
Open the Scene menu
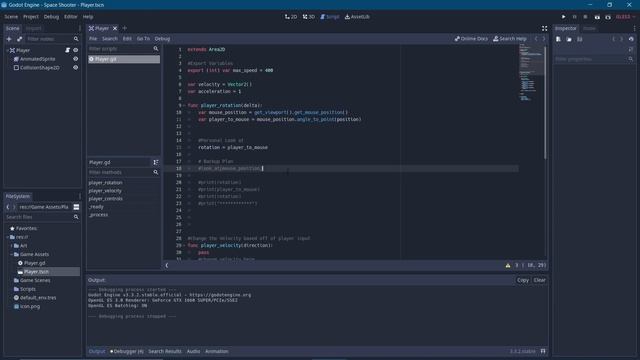coord(11,17)
